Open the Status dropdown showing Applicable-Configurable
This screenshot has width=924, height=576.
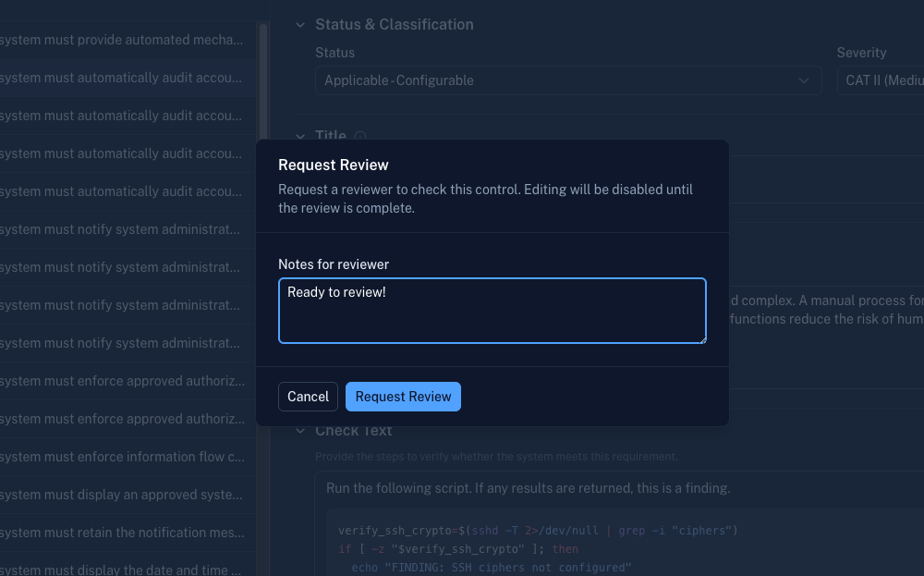(567, 80)
